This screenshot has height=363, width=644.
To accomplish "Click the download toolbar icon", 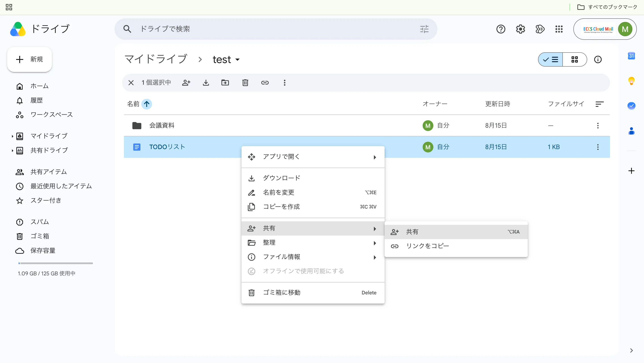I will click(206, 83).
